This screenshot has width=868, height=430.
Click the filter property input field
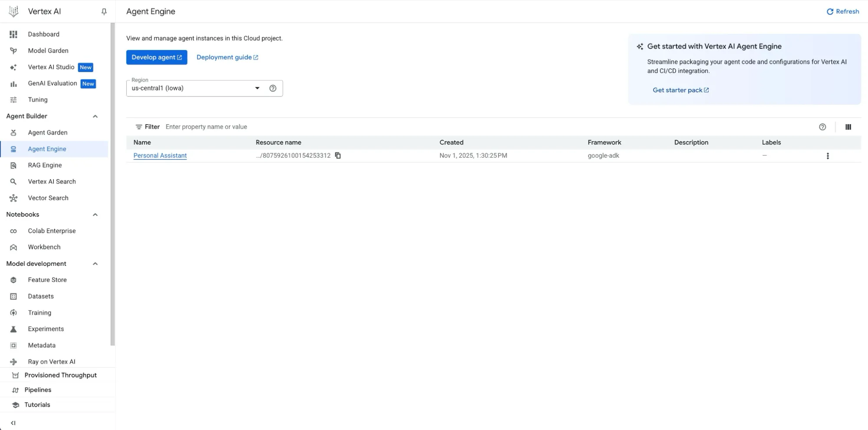[x=261, y=126]
